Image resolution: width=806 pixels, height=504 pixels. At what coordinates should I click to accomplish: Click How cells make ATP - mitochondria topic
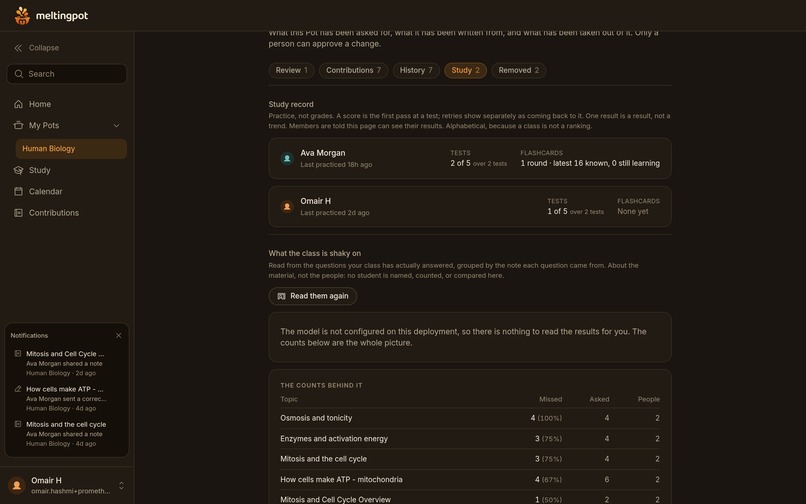[341, 479]
